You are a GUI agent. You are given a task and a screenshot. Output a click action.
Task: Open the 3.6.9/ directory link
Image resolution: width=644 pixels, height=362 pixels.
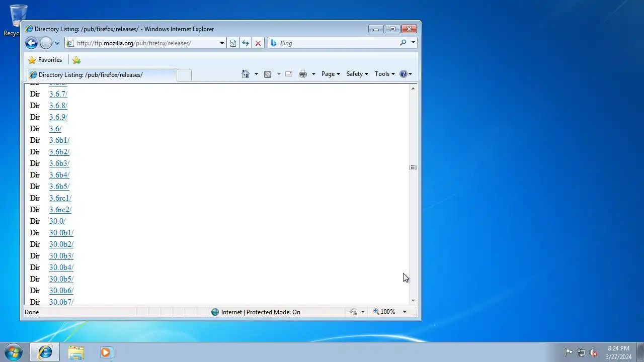58,117
